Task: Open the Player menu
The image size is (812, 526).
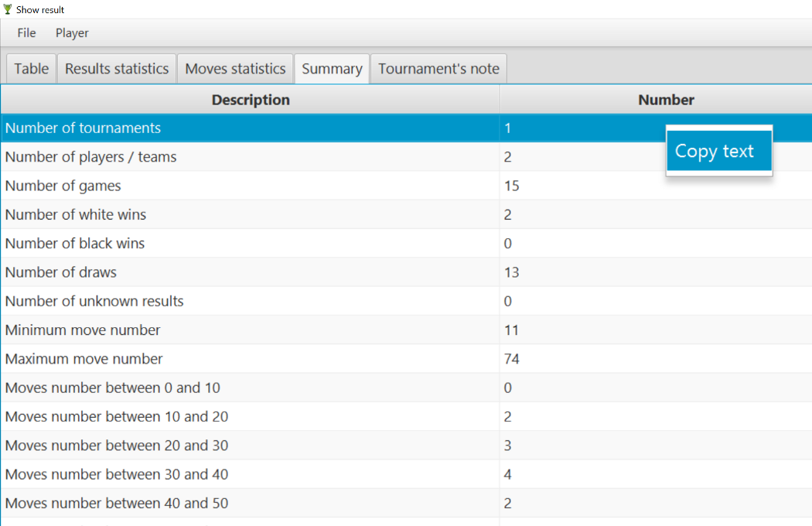Action: [72, 33]
